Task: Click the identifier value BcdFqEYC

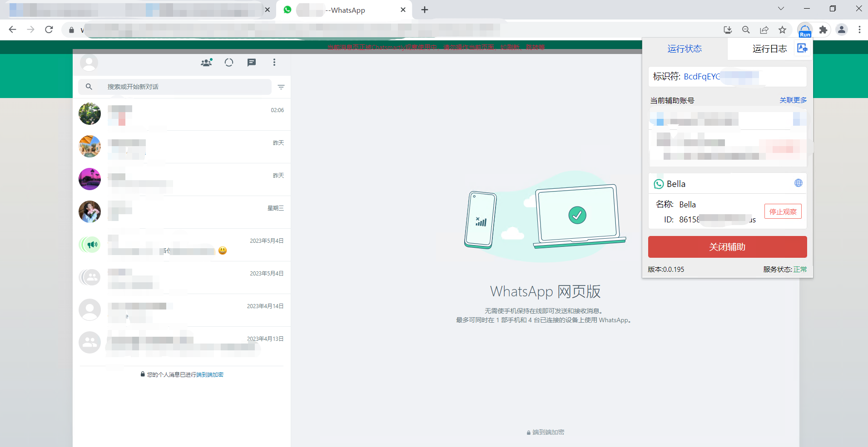Action: [x=702, y=76]
